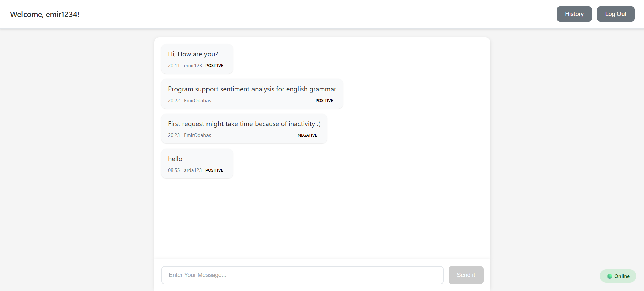The height and width of the screenshot is (291, 644).
Task: Click the NEGATIVE sentiment label
Action: pyautogui.click(x=307, y=135)
